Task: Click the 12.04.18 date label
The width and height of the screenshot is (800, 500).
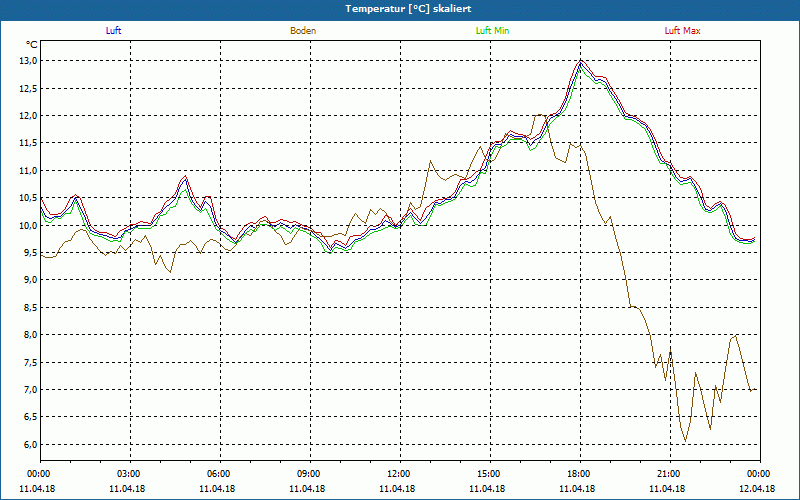Action: click(x=758, y=489)
